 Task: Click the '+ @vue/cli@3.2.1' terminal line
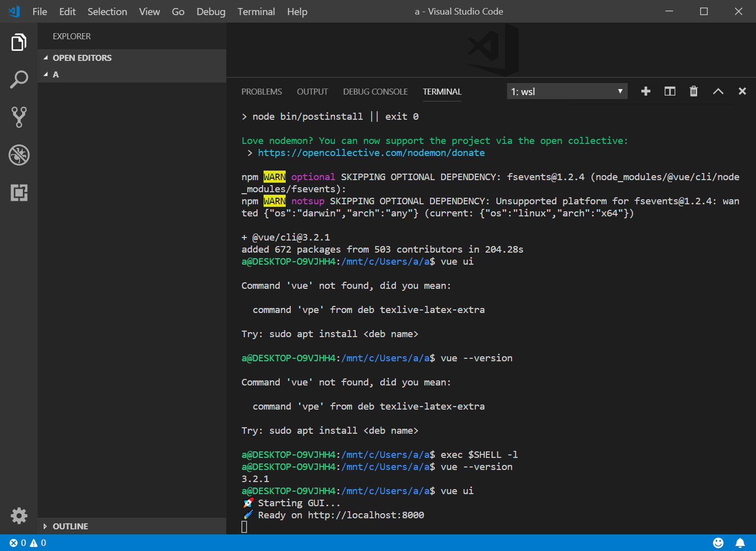point(286,237)
